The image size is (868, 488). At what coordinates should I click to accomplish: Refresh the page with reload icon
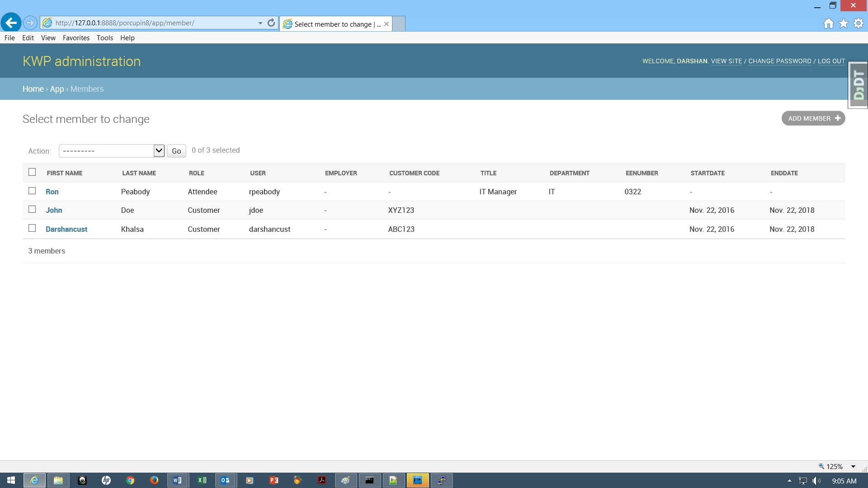coord(271,23)
